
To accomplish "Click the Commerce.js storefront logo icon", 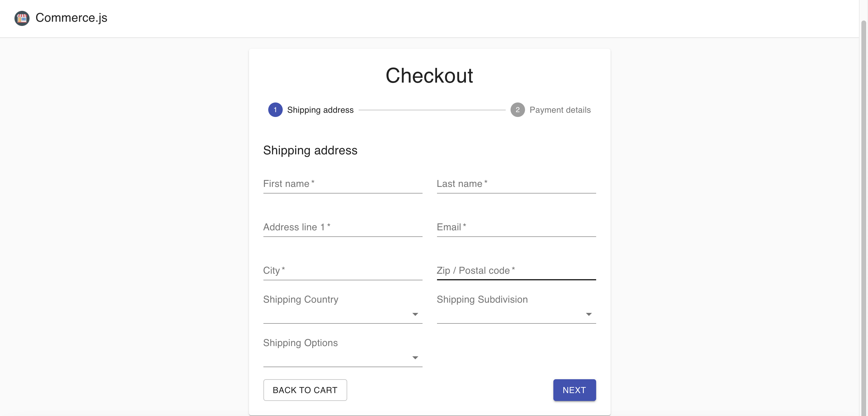I will click(x=22, y=18).
